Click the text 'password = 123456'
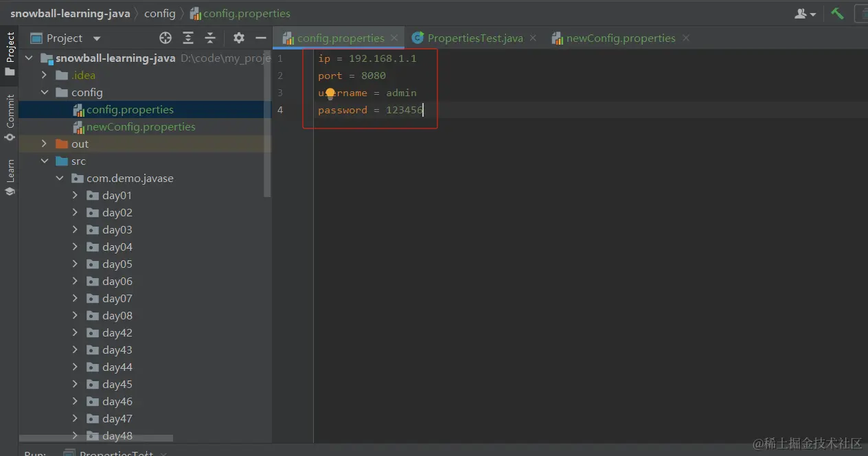The height and width of the screenshot is (456, 868). click(371, 110)
